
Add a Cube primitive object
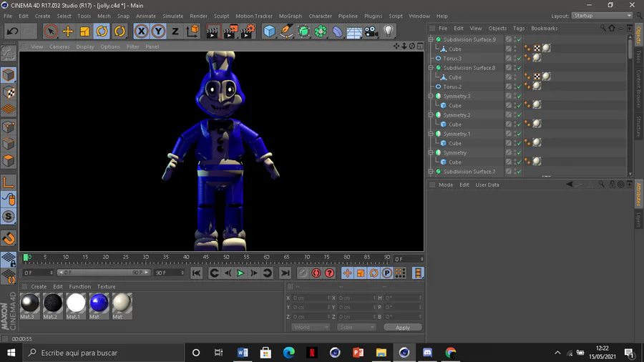coord(270,31)
